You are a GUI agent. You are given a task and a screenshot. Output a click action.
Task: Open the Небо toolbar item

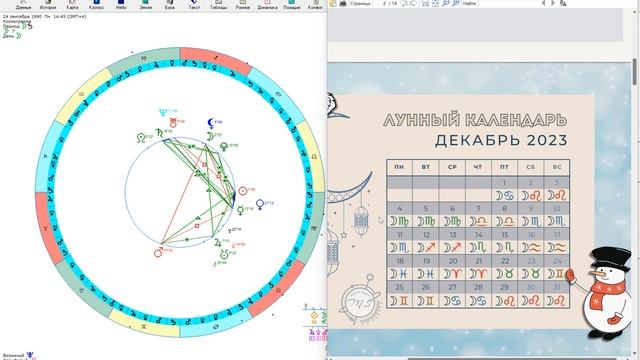121,5
